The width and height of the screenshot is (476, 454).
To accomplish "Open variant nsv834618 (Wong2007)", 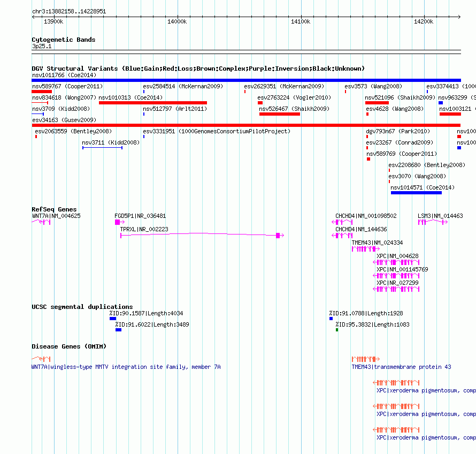I will pyautogui.click(x=64, y=97).
